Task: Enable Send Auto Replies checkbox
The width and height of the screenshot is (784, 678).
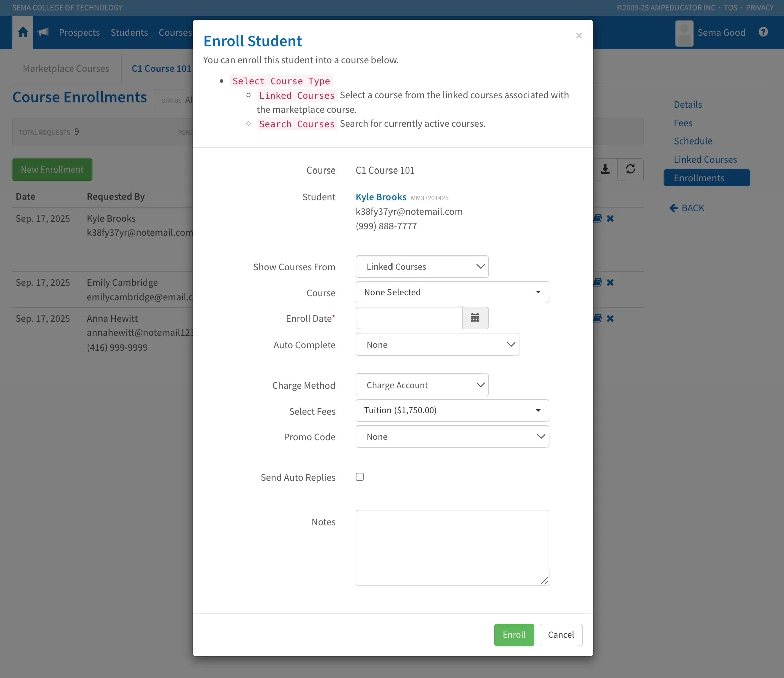Action: click(x=360, y=477)
